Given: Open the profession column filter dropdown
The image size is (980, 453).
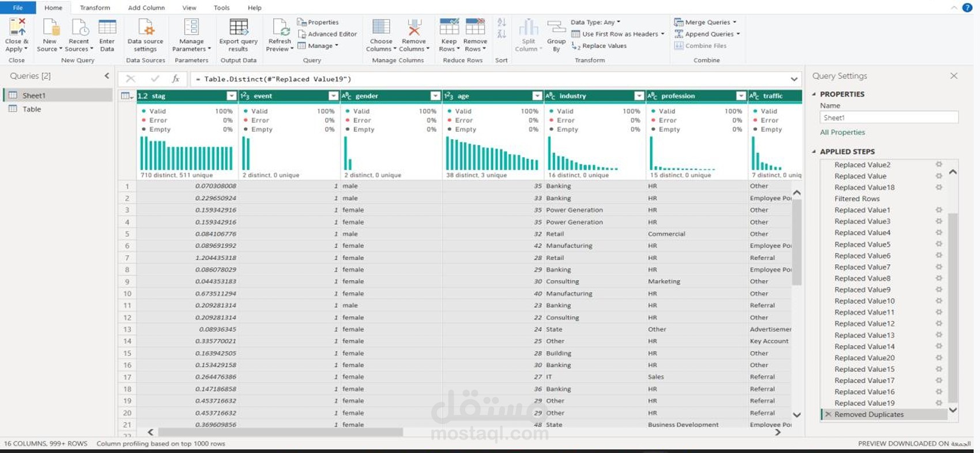Looking at the screenshot, I should pos(741,96).
